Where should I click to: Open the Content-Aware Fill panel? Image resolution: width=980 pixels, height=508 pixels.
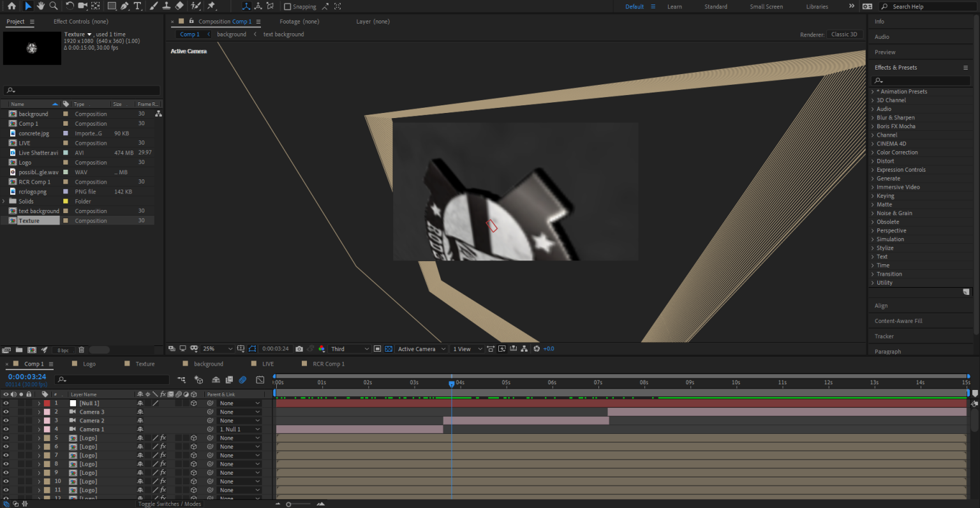click(x=898, y=321)
